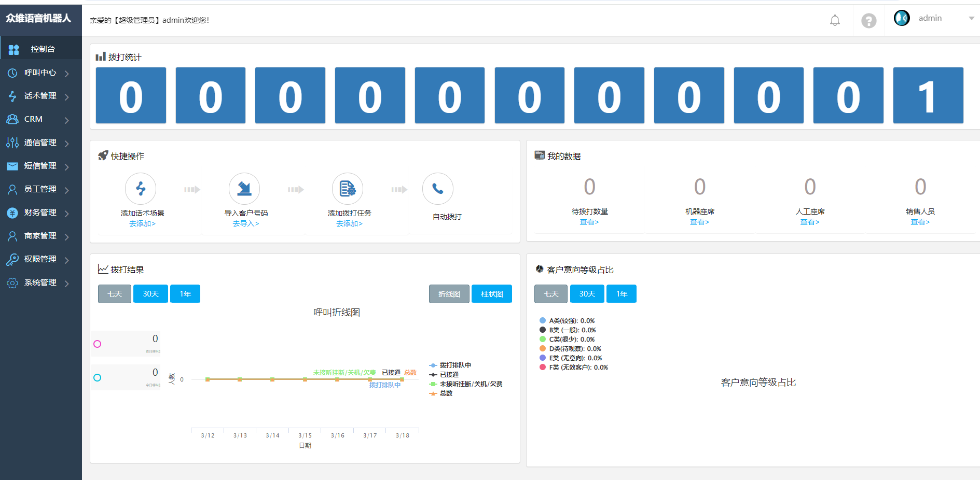
Task: Switch 拨打结果 chart to 30天
Action: (150, 294)
